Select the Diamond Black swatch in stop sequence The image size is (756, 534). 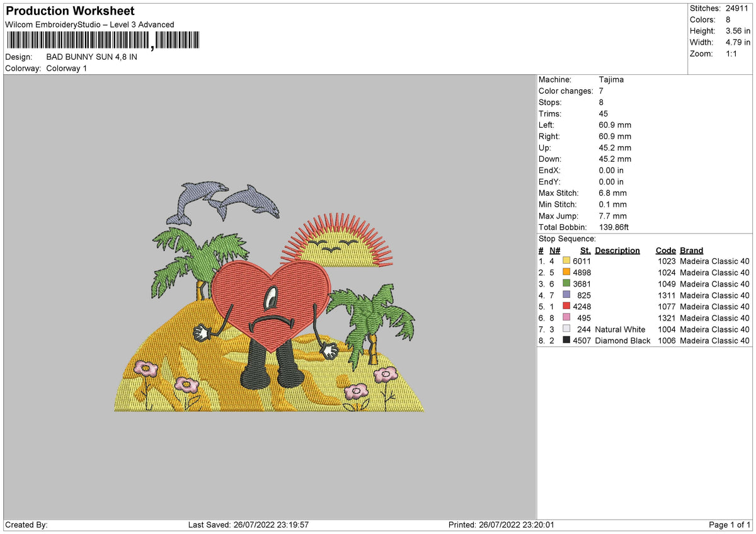tap(566, 341)
